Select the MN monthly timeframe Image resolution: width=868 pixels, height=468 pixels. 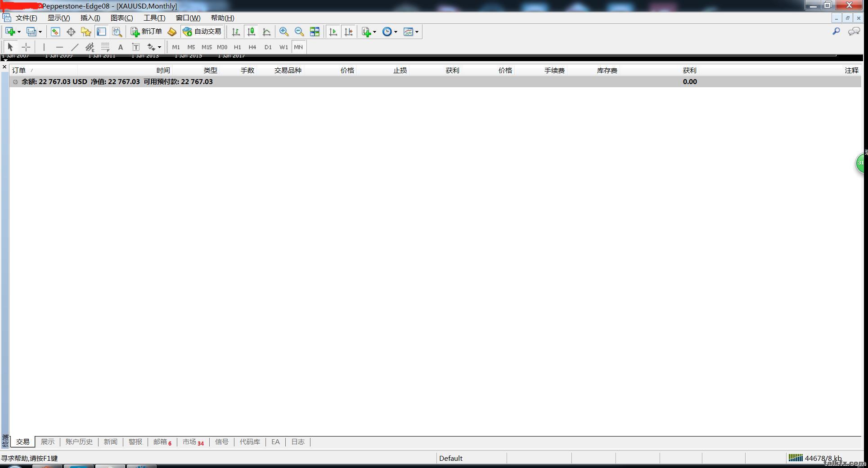[298, 47]
